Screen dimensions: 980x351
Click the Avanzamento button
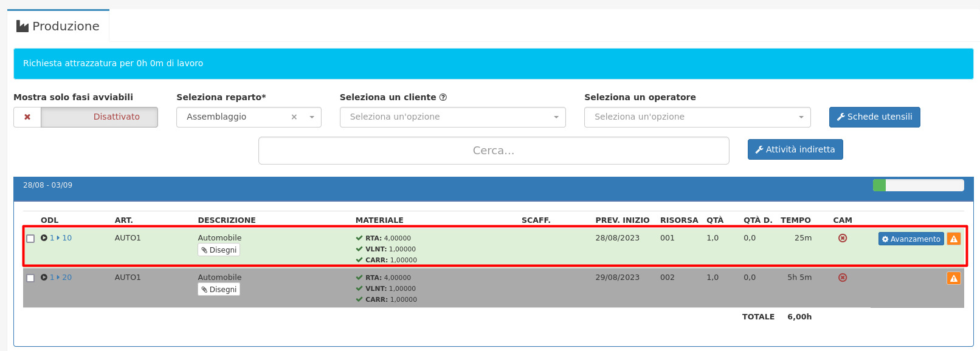pos(911,239)
